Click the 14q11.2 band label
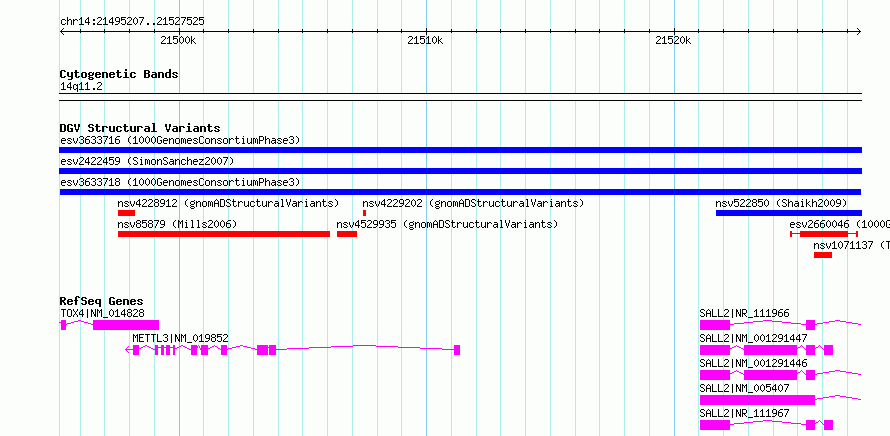Screen dimensions: 890x436 82,87
